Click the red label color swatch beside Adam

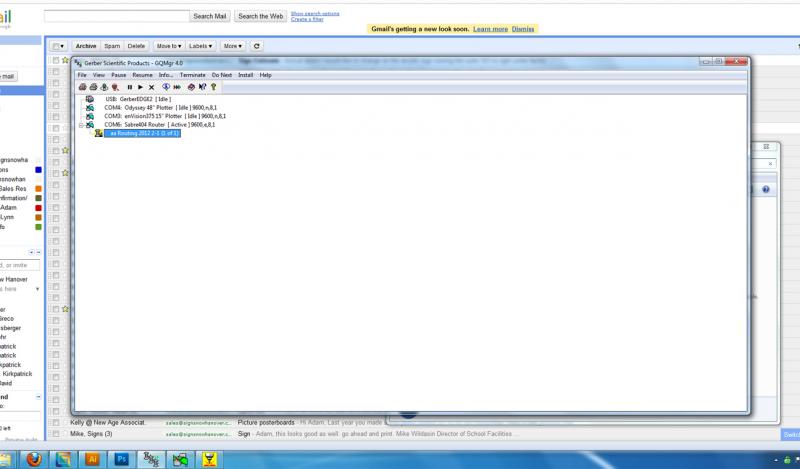pyautogui.click(x=38, y=208)
